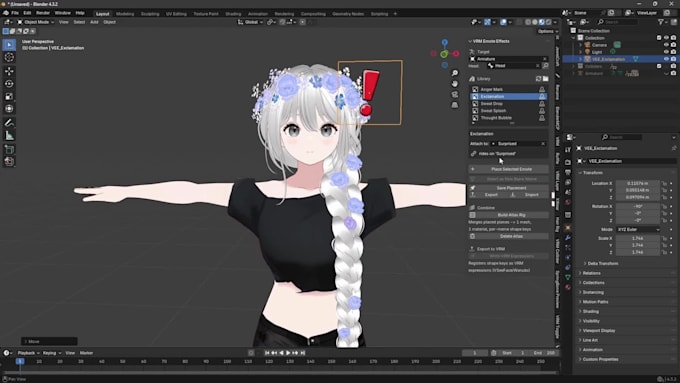Activate the Rotate tool

point(9,84)
